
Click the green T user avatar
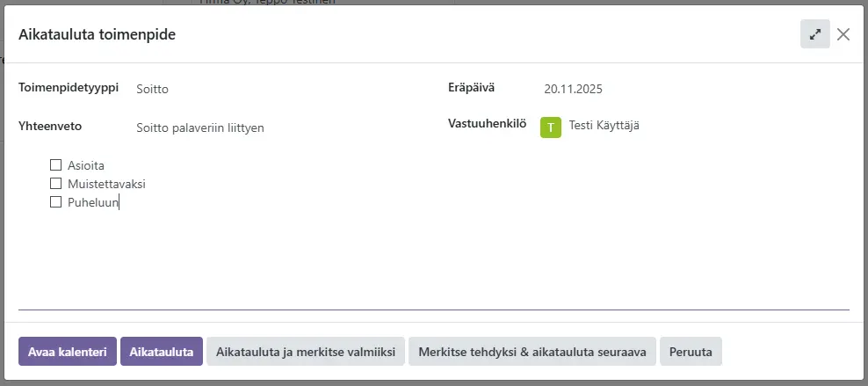tap(550, 127)
